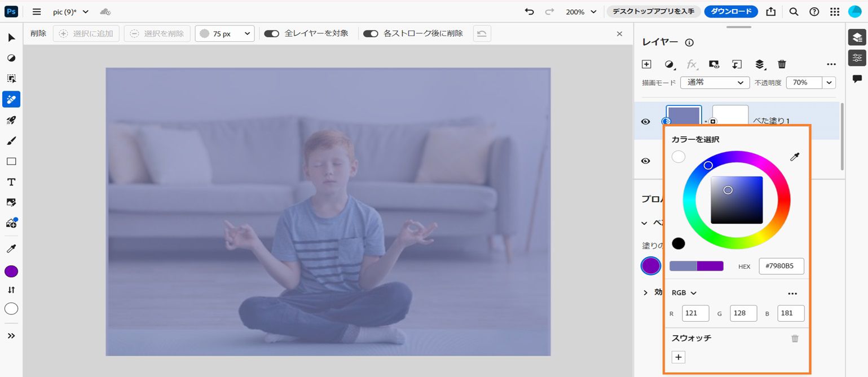868x377 pixels.
Task: Select the Move tool in the toolbar
Action: (11, 37)
